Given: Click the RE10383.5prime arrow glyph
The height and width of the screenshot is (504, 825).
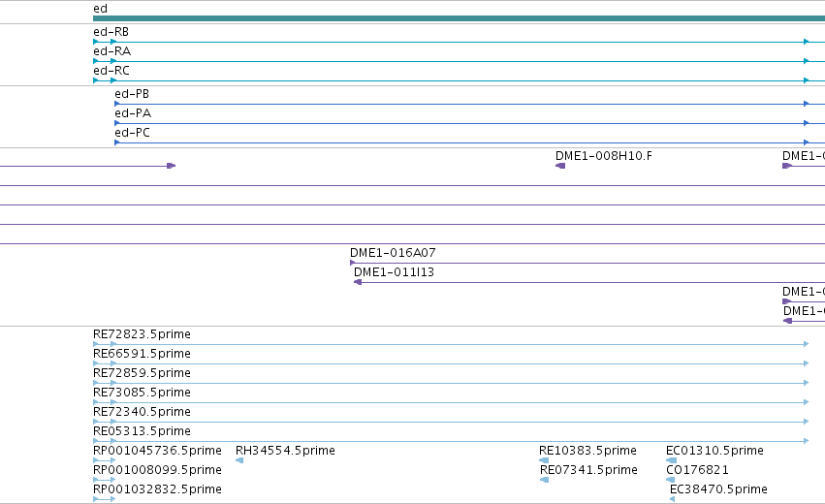Looking at the screenshot, I should tap(544, 460).
